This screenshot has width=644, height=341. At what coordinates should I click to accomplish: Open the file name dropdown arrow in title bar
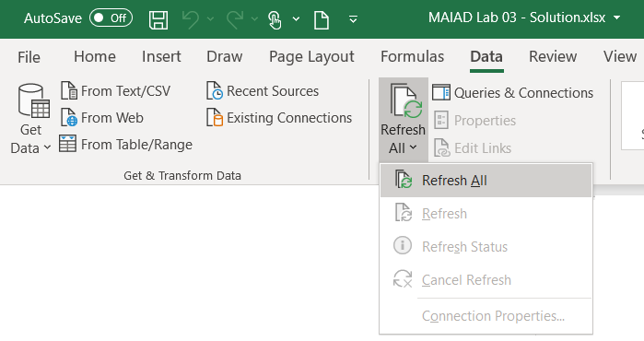(617, 18)
